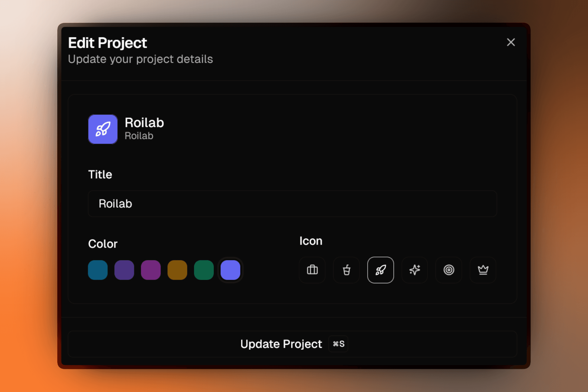Click the Roilab subtitle under the project name

tap(139, 136)
